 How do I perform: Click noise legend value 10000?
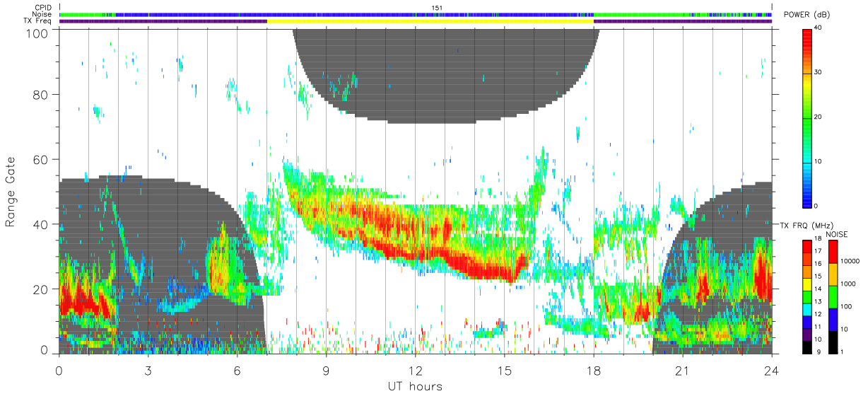click(851, 261)
